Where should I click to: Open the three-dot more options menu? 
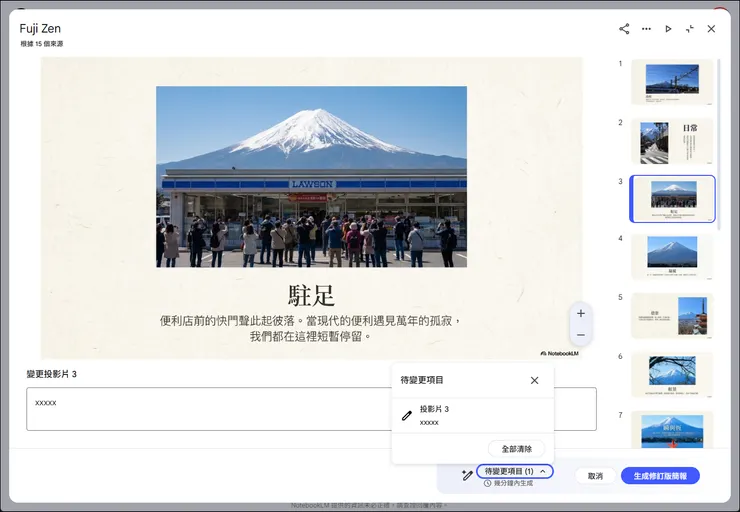[x=646, y=29]
